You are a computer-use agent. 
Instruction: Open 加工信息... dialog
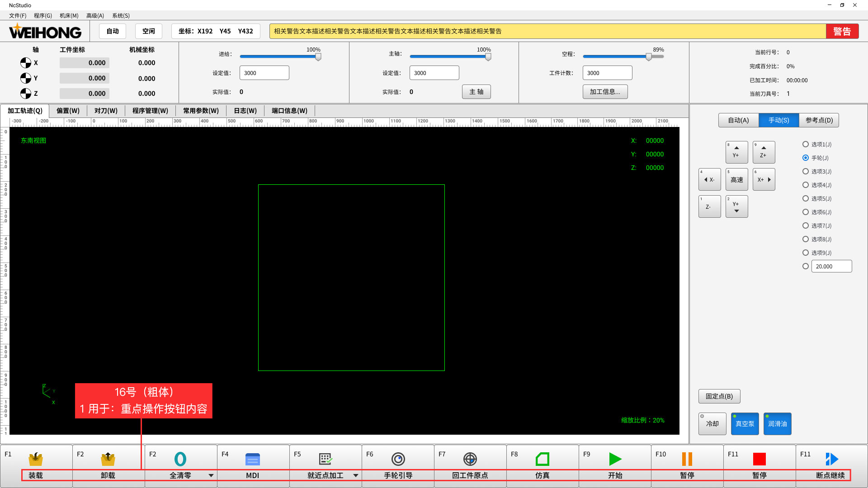click(x=605, y=92)
